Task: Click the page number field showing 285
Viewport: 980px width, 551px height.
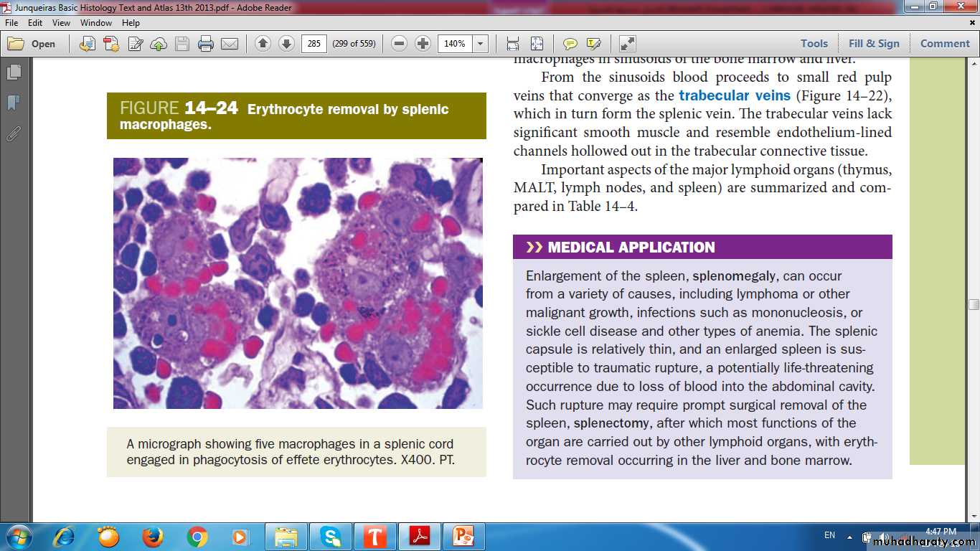Action: click(314, 44)
